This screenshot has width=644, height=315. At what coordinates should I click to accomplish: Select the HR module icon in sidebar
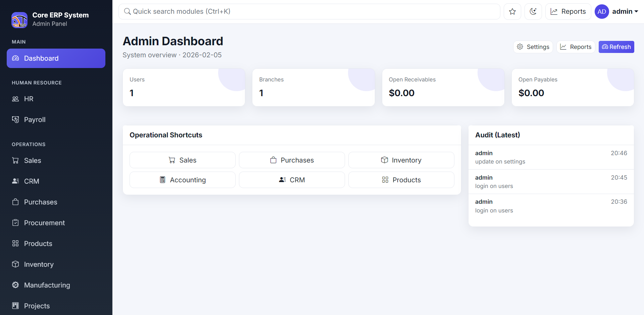click(x=15, y=99)
